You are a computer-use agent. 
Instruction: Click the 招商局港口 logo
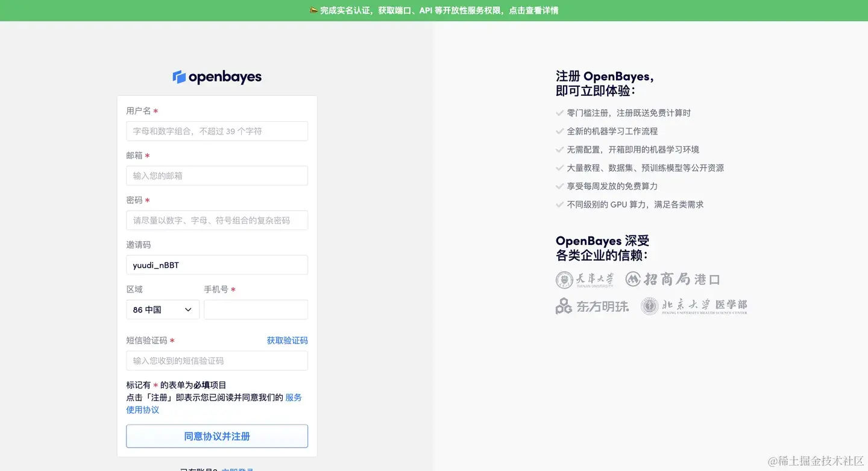tap(673, 279)
